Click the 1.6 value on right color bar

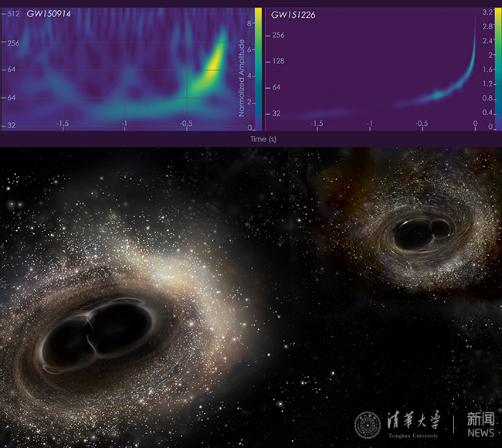click(x=488, y=70)
